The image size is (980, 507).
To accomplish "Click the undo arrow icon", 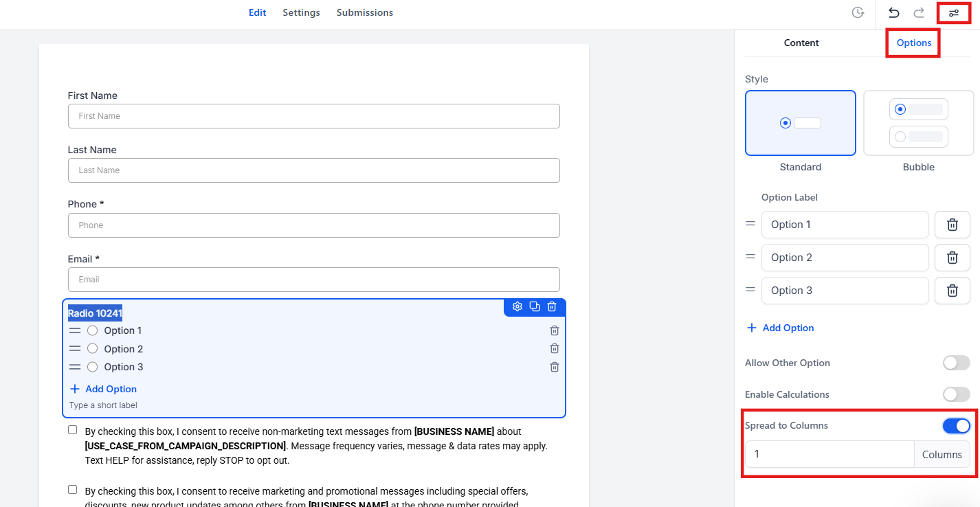I will (x=893, y=13).
